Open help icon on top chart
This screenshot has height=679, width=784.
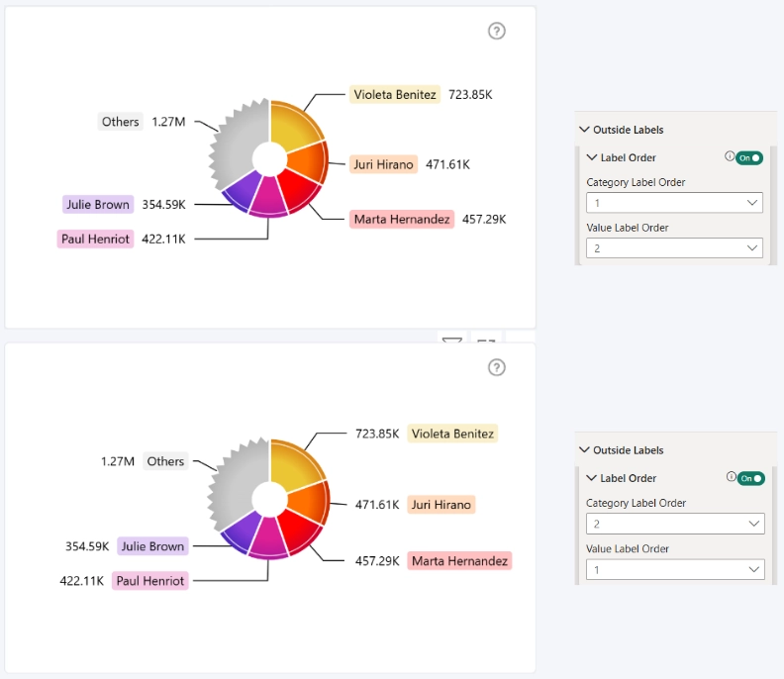pyautogui.click(x=497, y=31)
